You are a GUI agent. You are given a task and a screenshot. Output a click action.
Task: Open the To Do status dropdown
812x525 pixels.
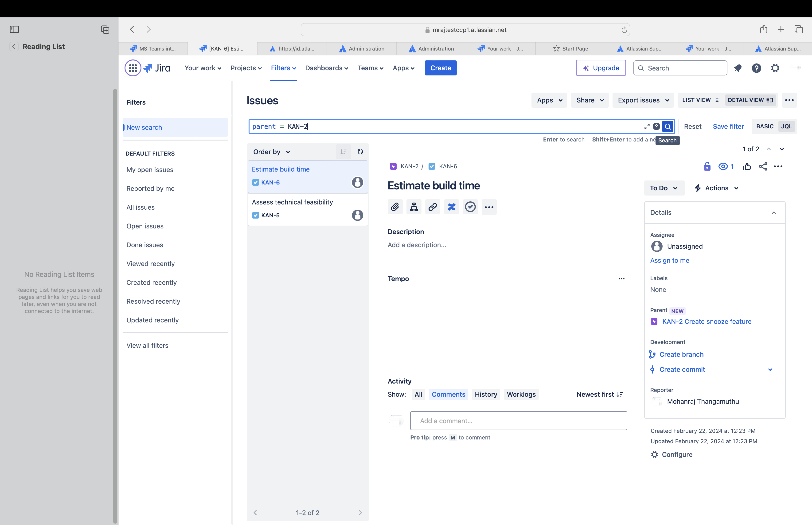tap(663, 188)
